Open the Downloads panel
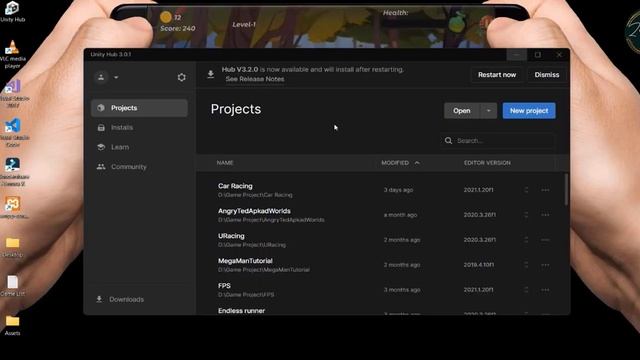The width and height of the screenshot is (640, 360). 120,300
